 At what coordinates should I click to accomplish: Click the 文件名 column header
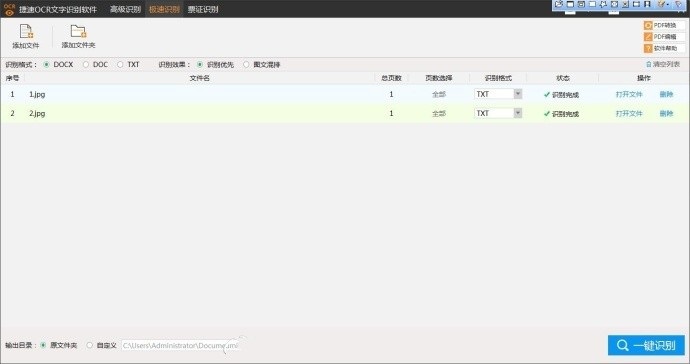click(x=199, y=78)
